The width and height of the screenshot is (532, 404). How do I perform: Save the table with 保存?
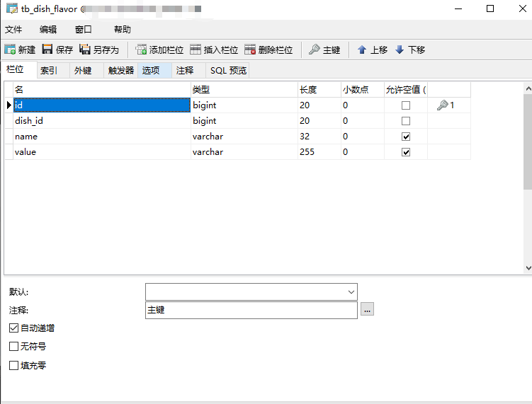(x=57, y=50)
